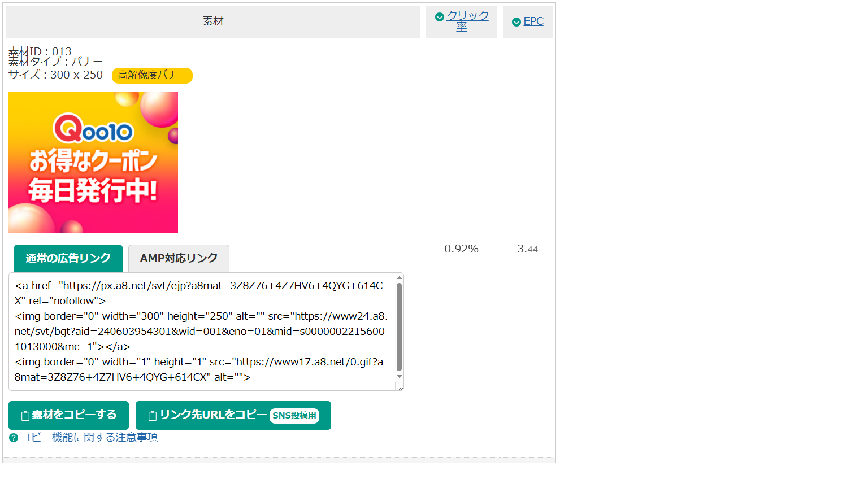Click the 素材をコピーする button
The width and height of the screenshot is (868, 488).
[x=68, y=415]
